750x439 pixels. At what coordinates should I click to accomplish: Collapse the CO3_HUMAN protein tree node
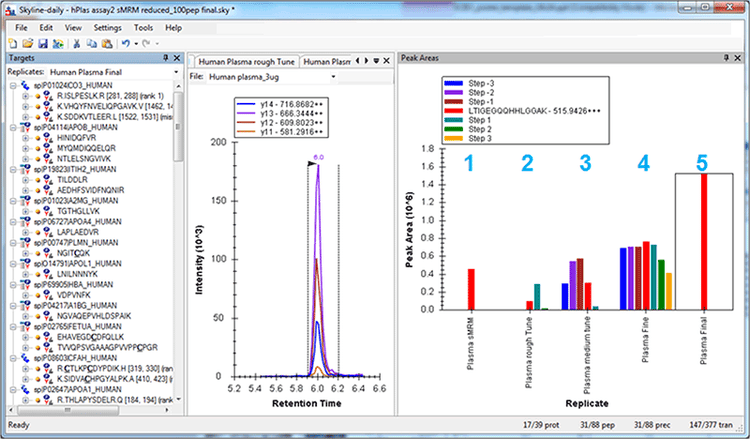point(10,86)
